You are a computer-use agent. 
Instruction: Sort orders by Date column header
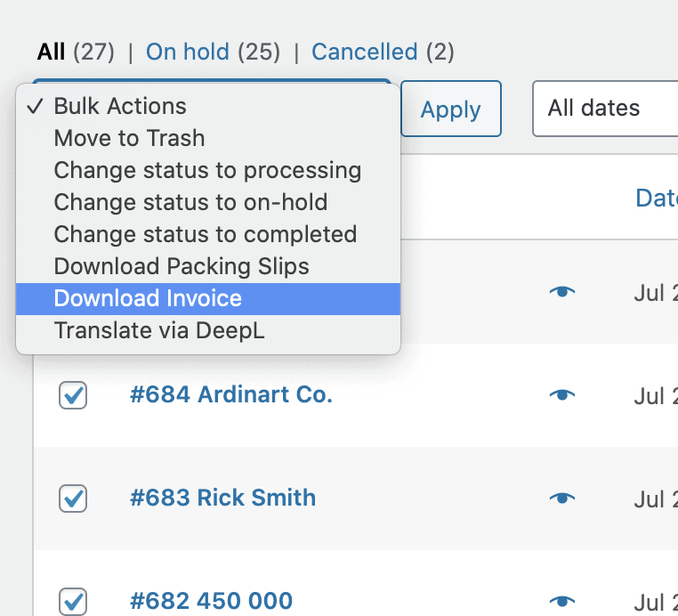656,198
